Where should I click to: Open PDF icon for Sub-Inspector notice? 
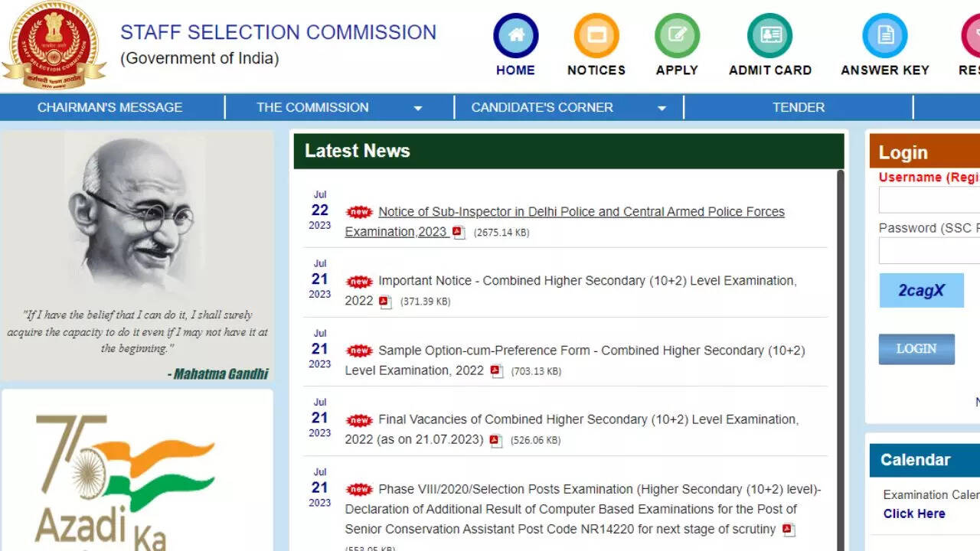tap(458, 232)
